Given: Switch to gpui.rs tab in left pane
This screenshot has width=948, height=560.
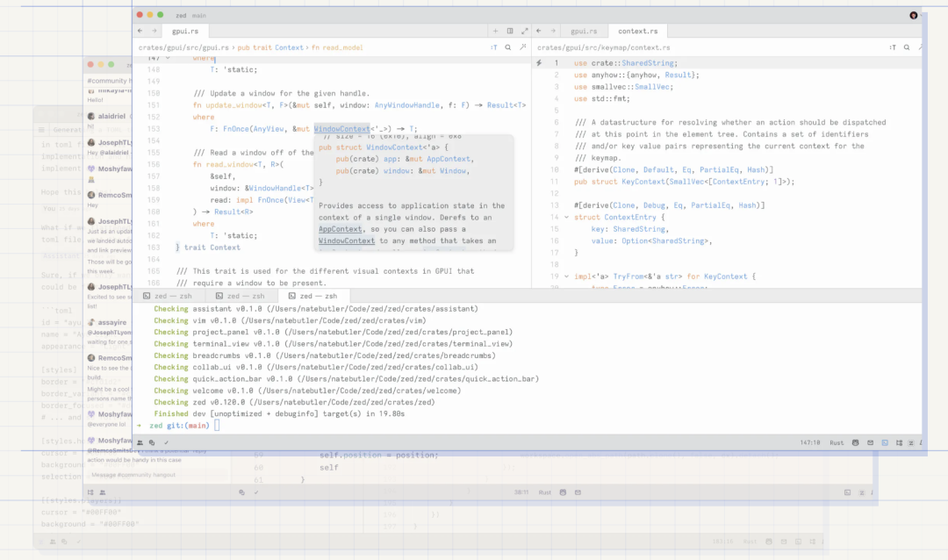Looking at the screenshot, I should pyautogui.click(x=185, y=31).
